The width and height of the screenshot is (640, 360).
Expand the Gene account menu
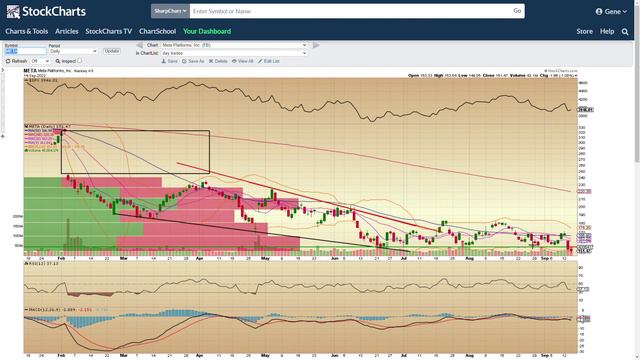(x=611, y=11)
